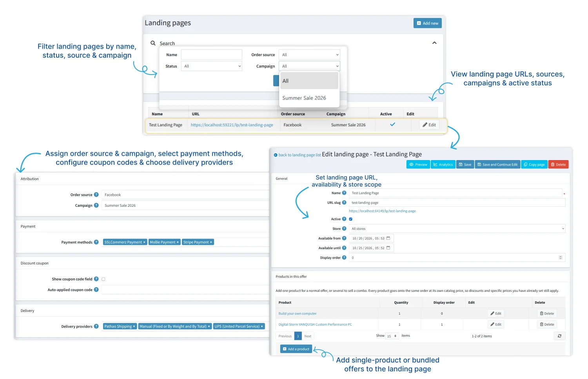Viewport: 588px width, 379px height.
Task: Click the magnifier icon beside Search
Action: click(x=153, y=43)
